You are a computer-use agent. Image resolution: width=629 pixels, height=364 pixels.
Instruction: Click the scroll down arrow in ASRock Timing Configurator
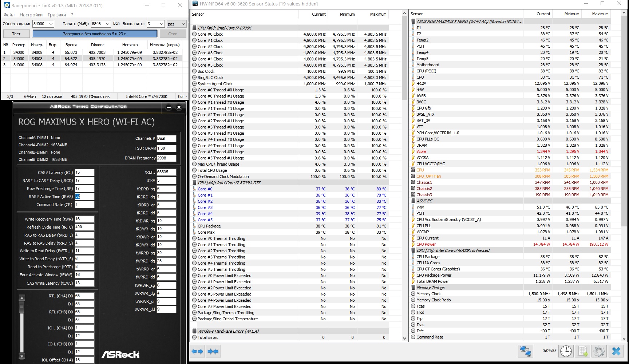[22, 356]
